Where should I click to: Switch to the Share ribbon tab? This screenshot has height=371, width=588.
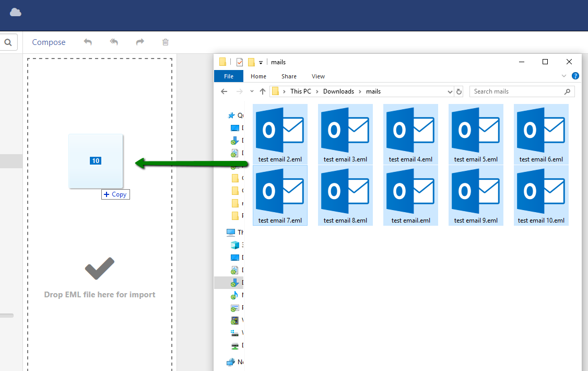point(289,76)
